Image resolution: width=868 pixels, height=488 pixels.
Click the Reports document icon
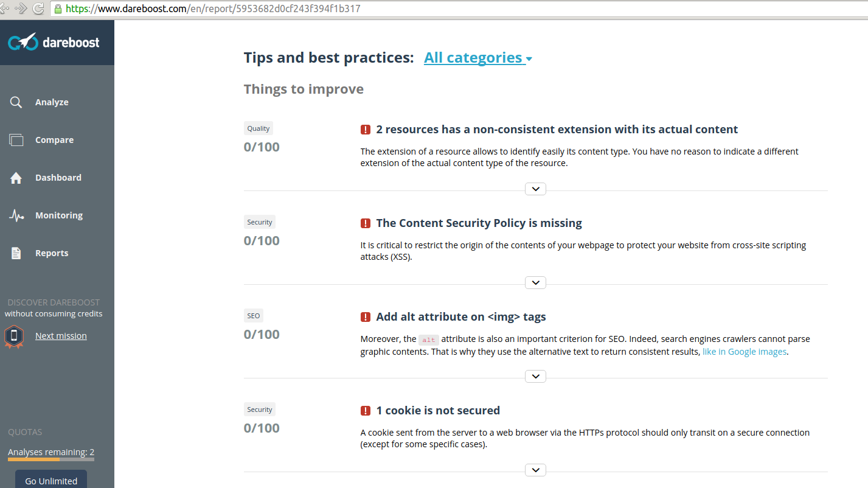coord(16,253)
